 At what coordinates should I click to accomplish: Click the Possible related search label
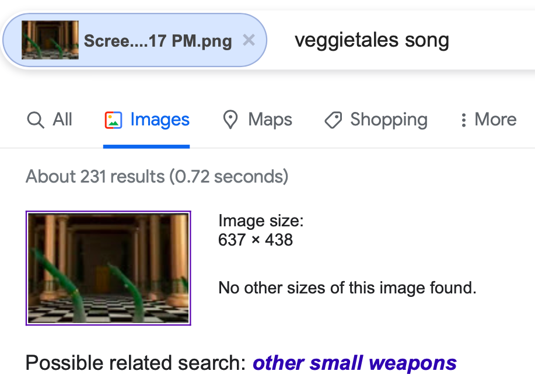click(136, 363)
